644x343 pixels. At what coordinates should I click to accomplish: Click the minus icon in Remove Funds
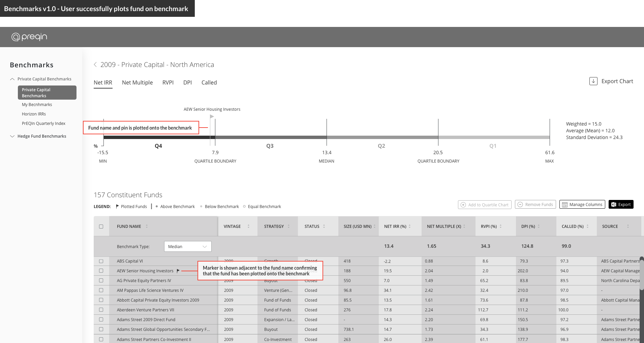click(520, 204)
